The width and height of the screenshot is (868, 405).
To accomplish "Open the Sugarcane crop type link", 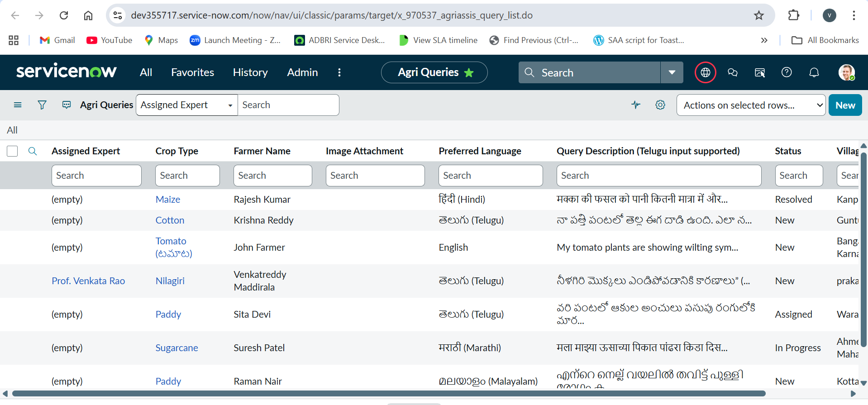I will (x=176, y=348).
